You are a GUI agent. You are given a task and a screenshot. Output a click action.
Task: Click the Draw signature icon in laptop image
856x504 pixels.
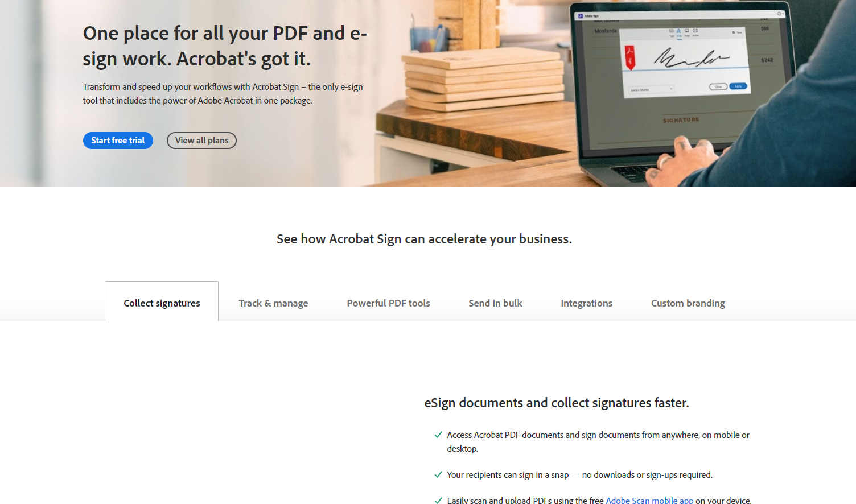click(679, 31)
